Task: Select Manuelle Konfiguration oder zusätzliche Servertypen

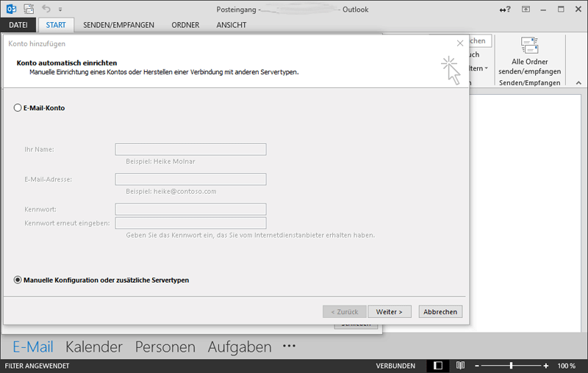Action: tap(18, 280)
